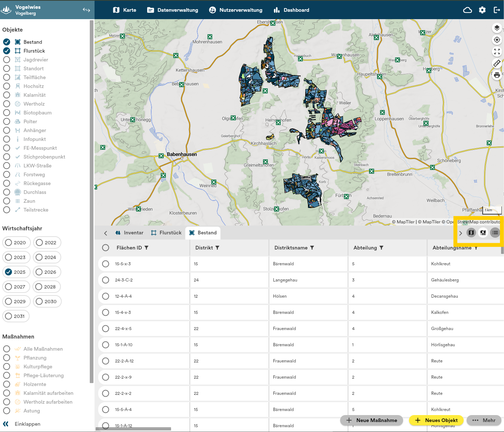Switch to map-only view icon

click(471, 233)
